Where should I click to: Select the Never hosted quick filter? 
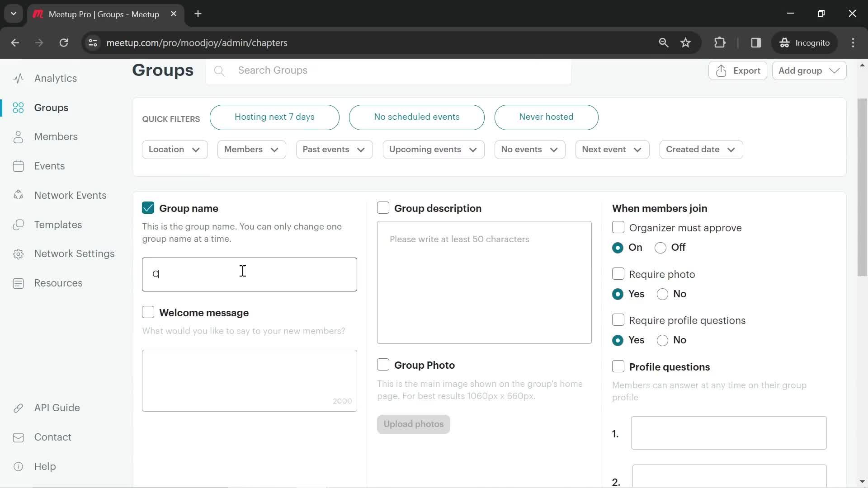[x=546, y=117]
